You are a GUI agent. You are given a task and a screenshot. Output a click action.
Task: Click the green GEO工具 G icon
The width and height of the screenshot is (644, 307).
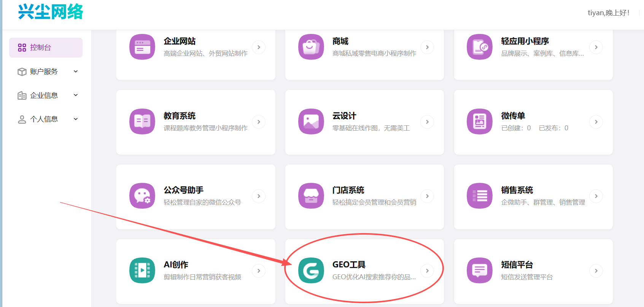pos(311,270)
